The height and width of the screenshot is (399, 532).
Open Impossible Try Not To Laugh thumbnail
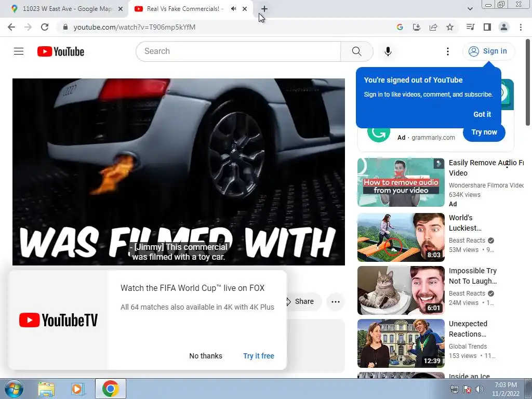coord(401,290)
